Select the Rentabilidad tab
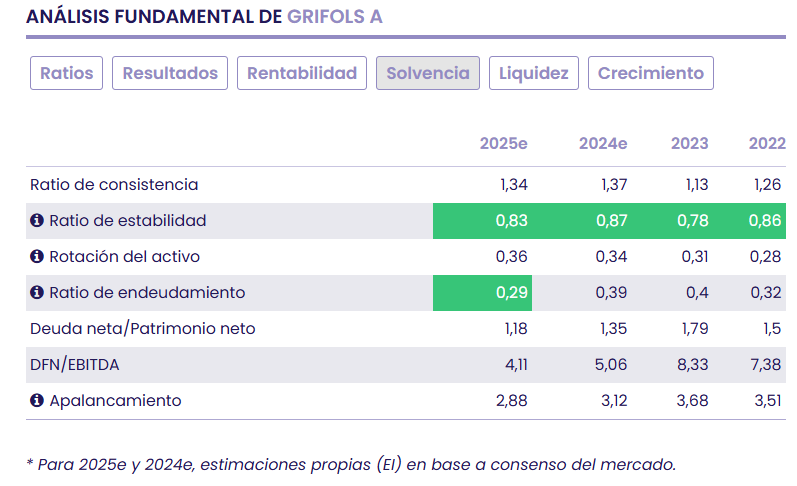This screenshot has width=797, height=486. coord(302,73)
